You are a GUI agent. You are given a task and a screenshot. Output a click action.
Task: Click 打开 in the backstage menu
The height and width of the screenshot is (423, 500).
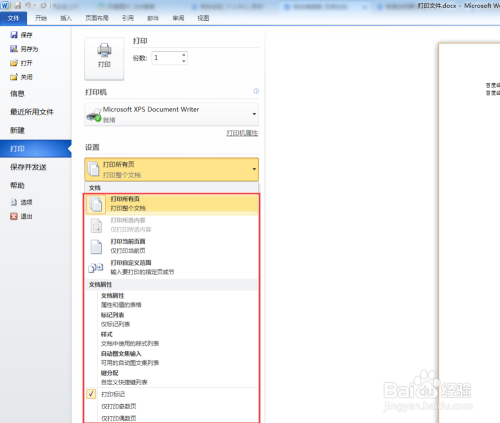21,63
